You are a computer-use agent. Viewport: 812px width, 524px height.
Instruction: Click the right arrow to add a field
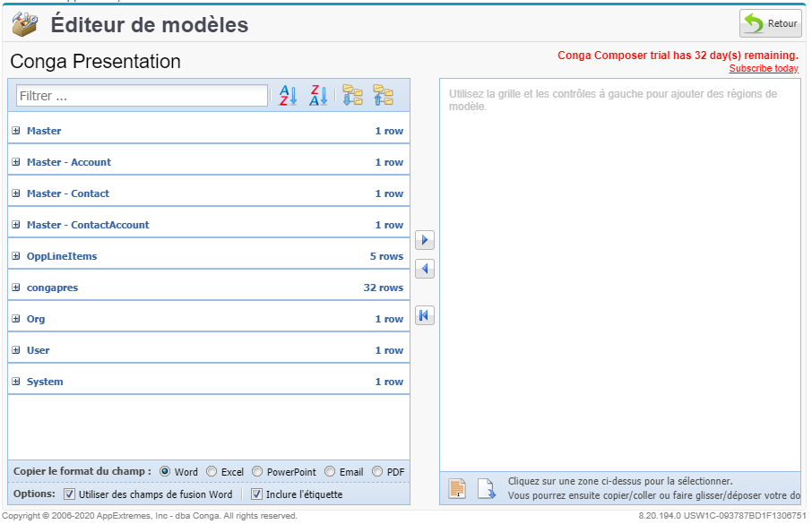[x=424, y=240]
